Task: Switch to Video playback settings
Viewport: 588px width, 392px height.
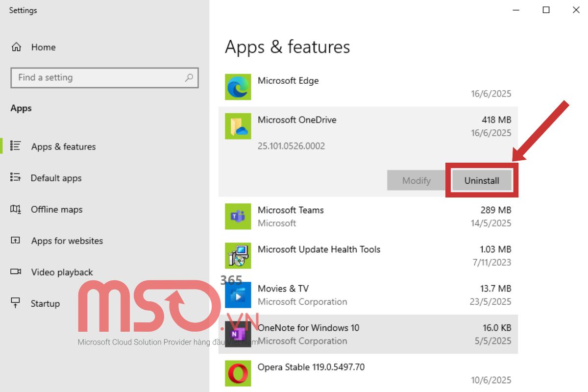Action: [x=62, y=272]
